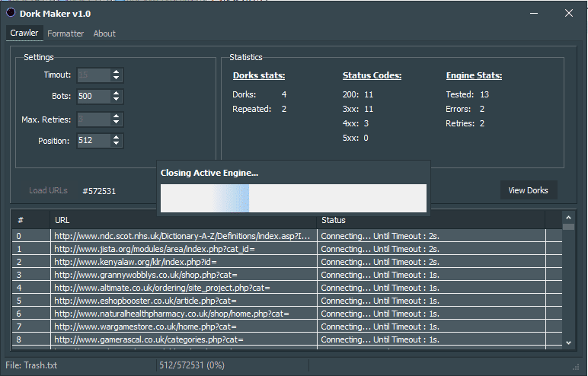Select the wargamestore.co.uk URL row

(x=183, y=327)
